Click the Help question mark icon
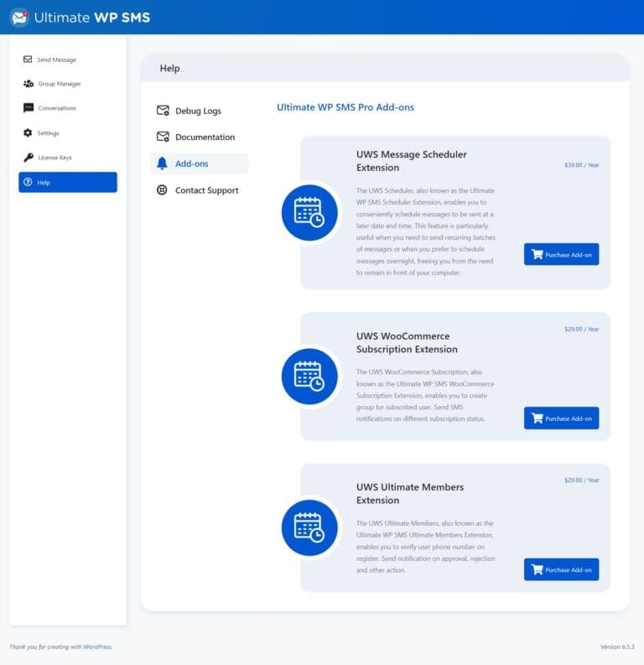 [x=28, y=182]
